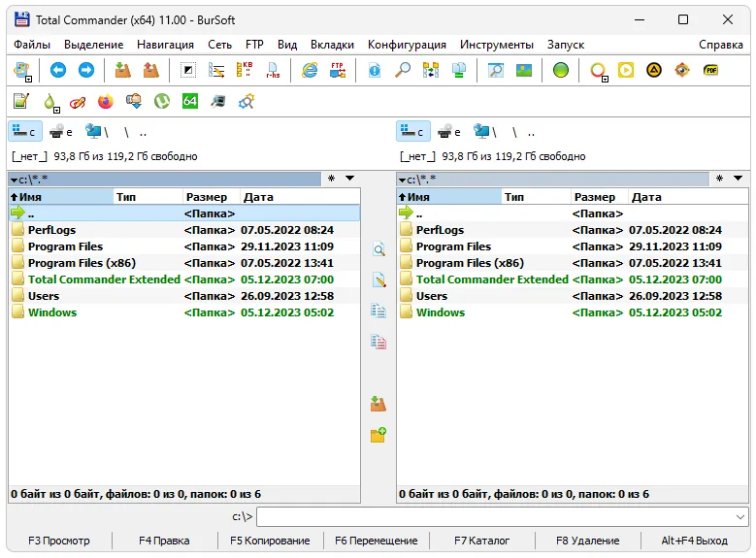Open left panel directory history arrow
The height and width of the screenshot is (558, 756).
[350, 179]
